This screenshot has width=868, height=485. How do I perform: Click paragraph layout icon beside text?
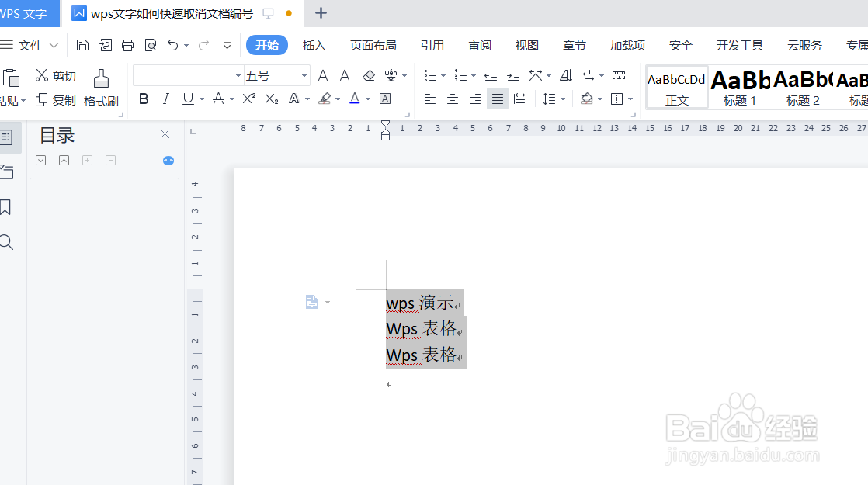pos(312,302)
